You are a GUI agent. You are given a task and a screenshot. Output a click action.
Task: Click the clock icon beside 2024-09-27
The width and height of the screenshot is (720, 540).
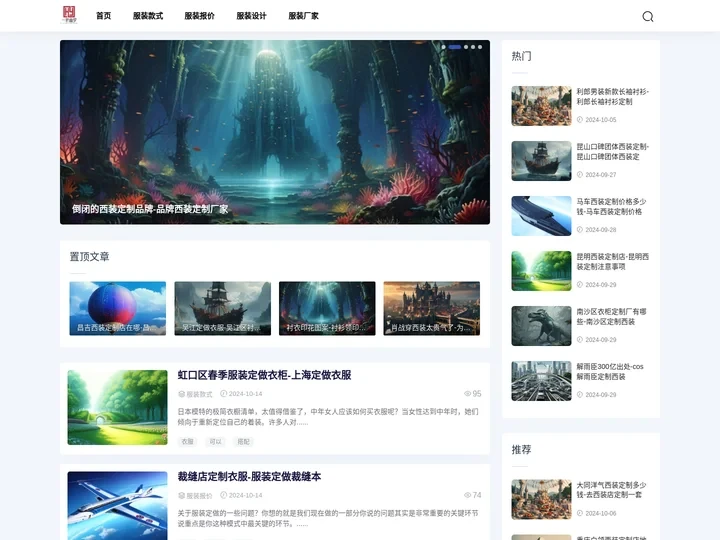[x=579, y=174]
